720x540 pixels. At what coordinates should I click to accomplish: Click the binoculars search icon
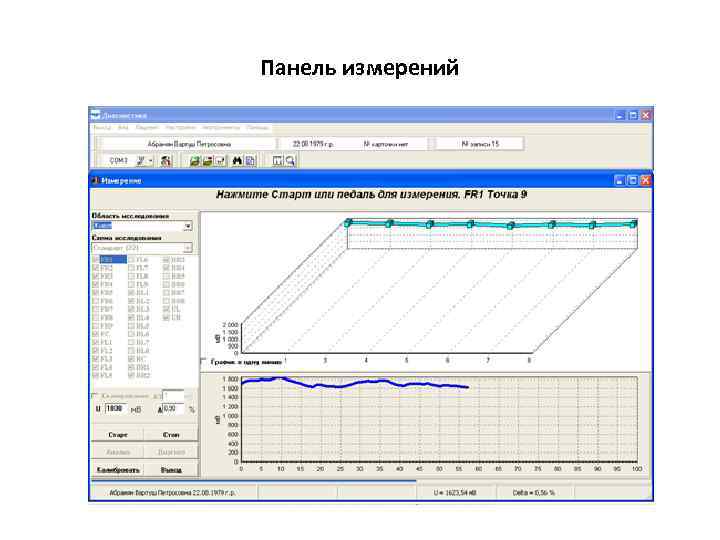click(237, 161)
